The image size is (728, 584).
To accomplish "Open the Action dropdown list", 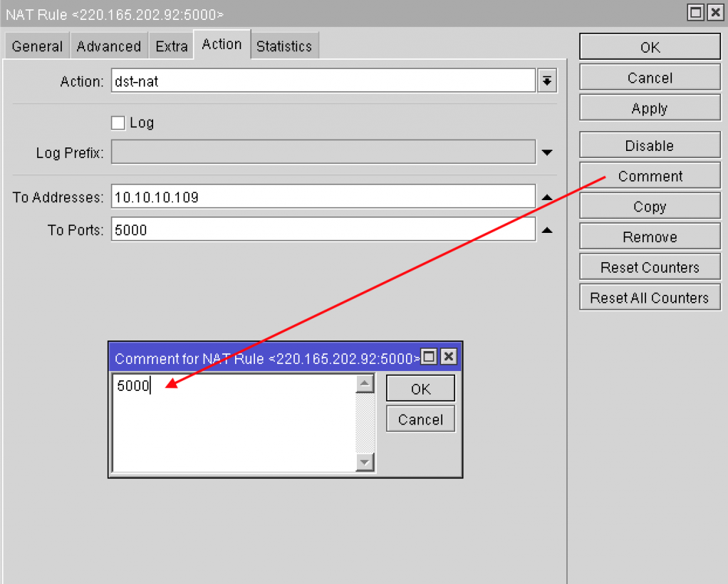I will [x=546, y=81].
